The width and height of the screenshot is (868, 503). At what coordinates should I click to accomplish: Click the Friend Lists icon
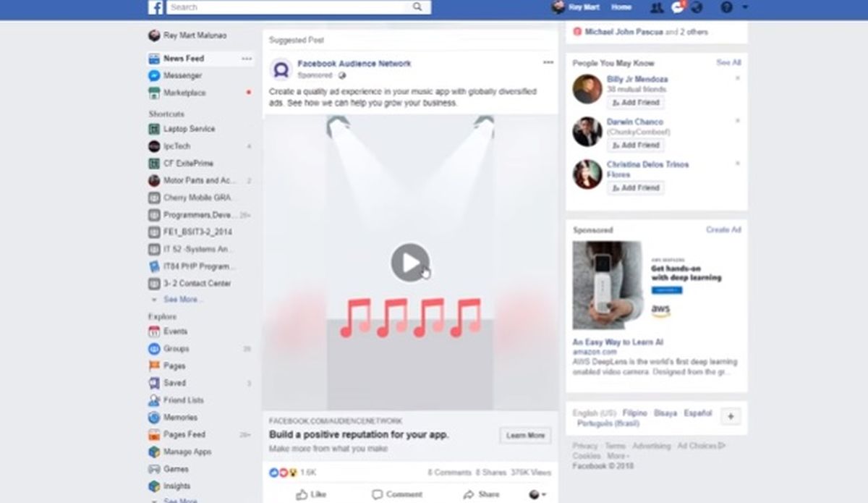pos(154,400)
